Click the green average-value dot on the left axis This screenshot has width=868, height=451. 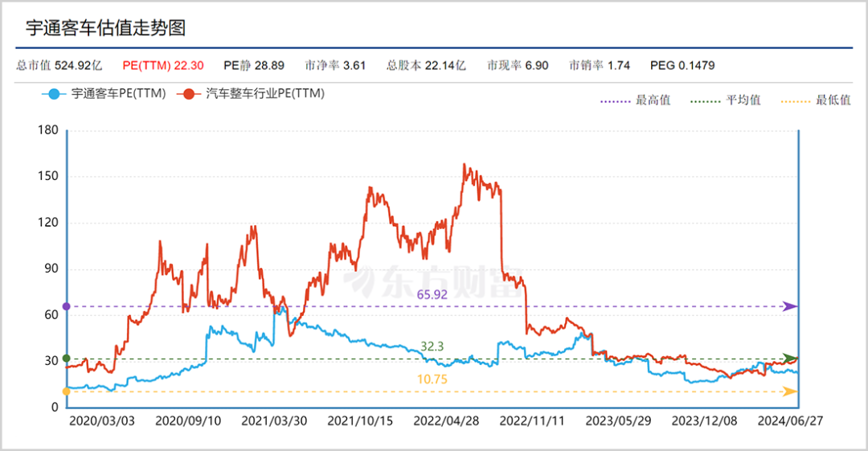(67, 358)
